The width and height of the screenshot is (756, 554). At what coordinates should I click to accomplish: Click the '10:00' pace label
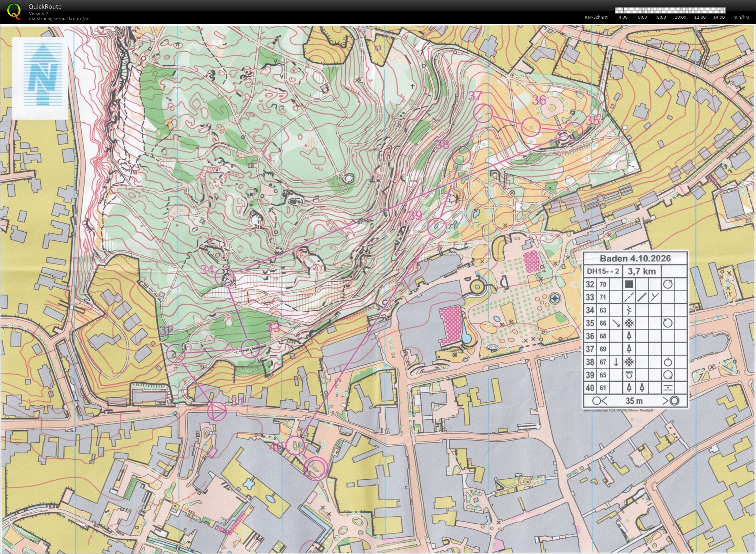point(681,17)
